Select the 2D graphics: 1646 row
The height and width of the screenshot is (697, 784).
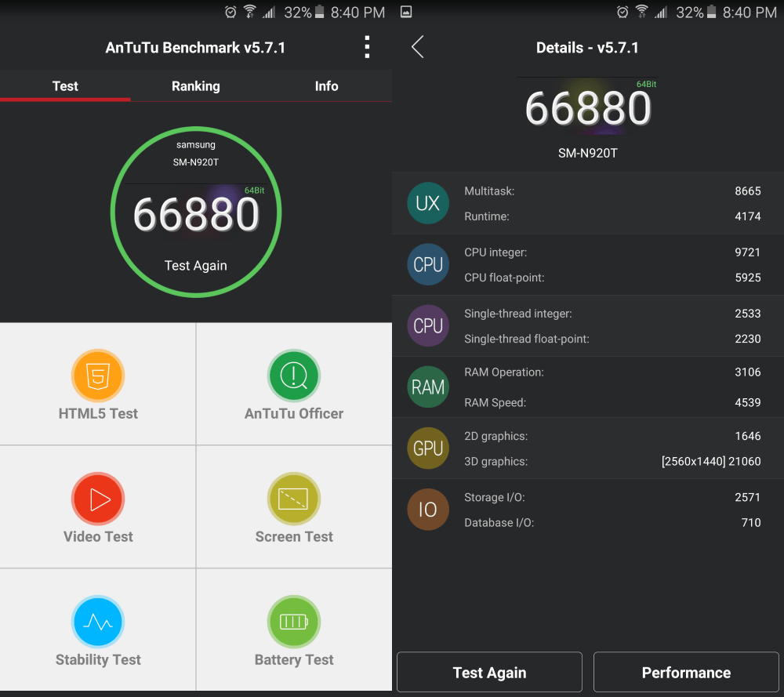coord(612,436)
